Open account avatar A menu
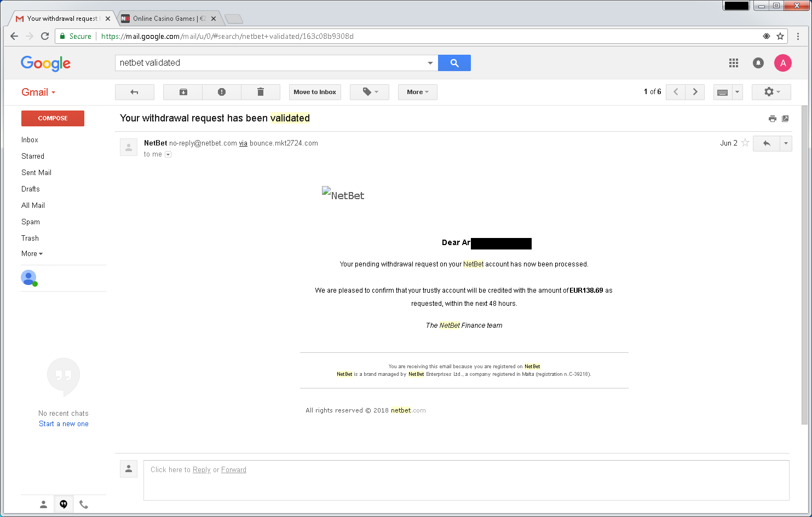Image resolution: width=812 pixels, height=517 pixels. click(783, 63)
